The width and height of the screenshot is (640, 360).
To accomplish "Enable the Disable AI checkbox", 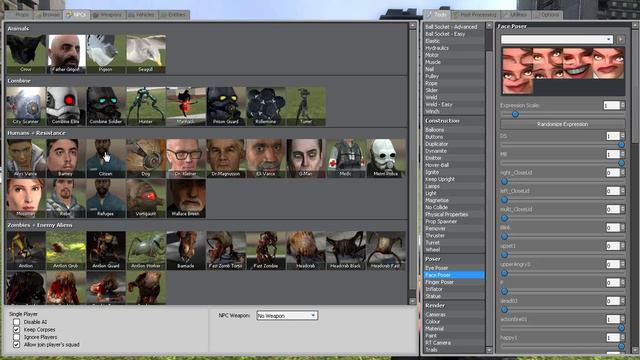I will coord(16,322).
